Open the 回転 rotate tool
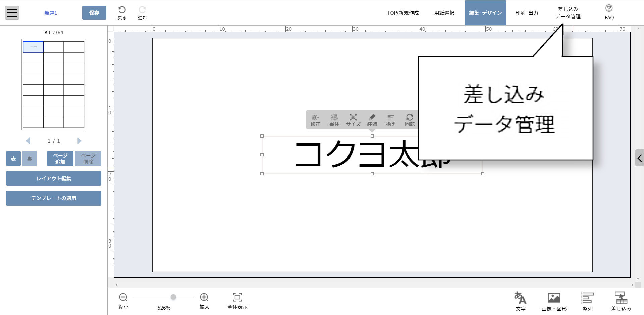The height and width of the screenshot is (315, 644). pyautogui.click(x=410, y=120)
